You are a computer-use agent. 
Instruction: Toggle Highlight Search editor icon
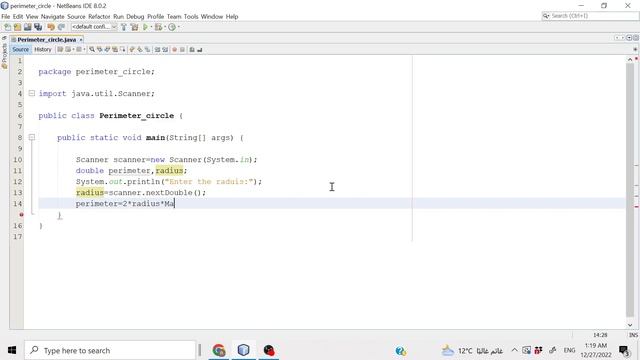pos(115,49)
